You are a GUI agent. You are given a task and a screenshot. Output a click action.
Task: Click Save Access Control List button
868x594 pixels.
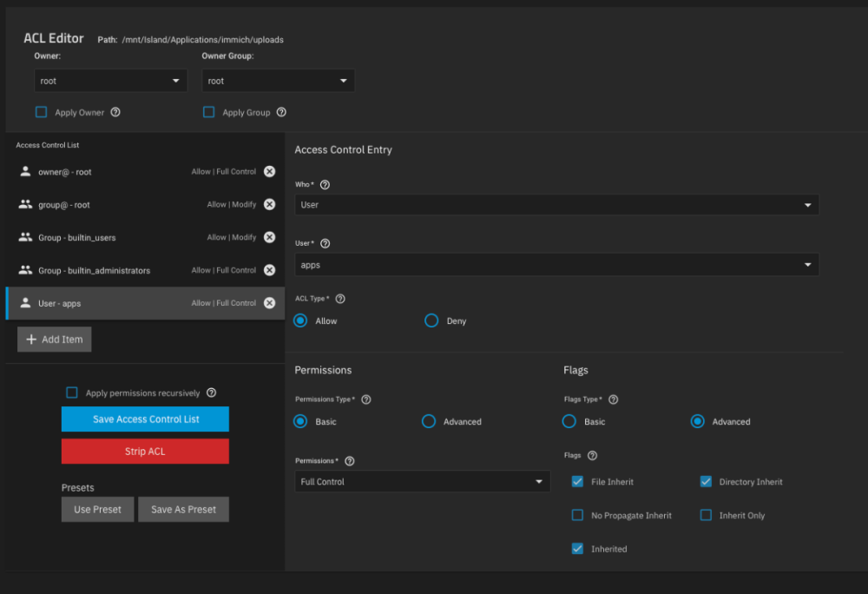145,419
